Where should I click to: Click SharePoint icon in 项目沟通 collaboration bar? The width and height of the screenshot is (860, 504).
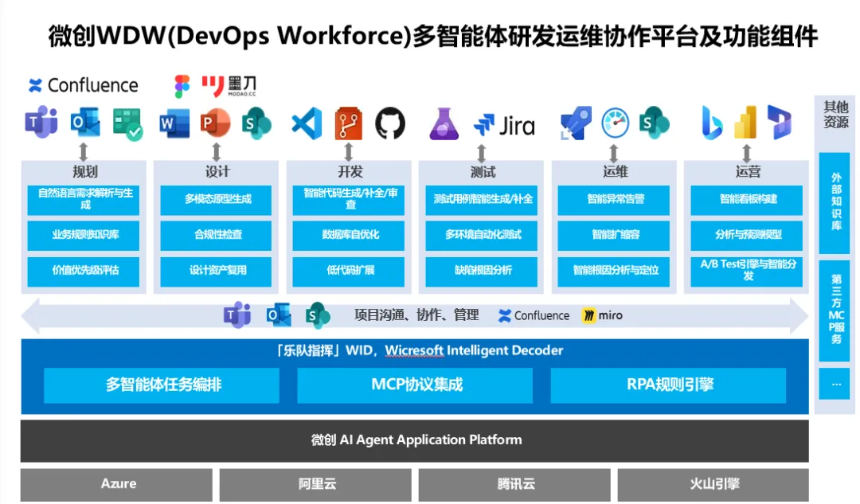(x=318, y=315)
